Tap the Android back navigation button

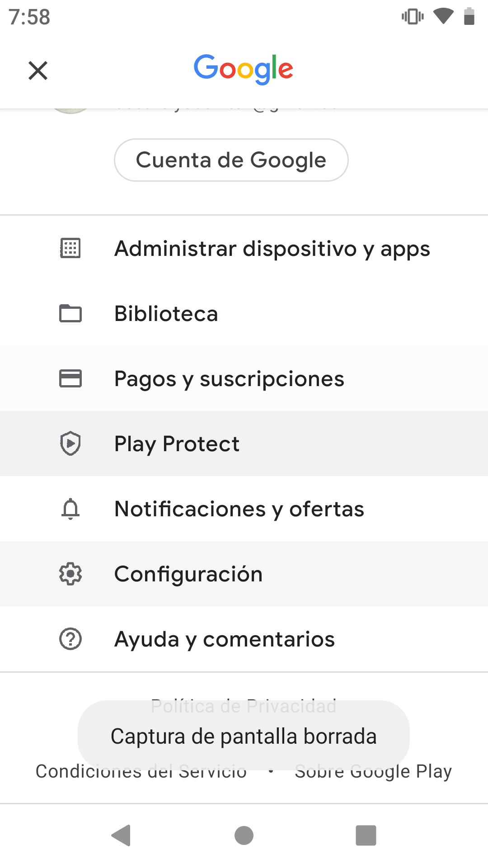coord(121,835)
